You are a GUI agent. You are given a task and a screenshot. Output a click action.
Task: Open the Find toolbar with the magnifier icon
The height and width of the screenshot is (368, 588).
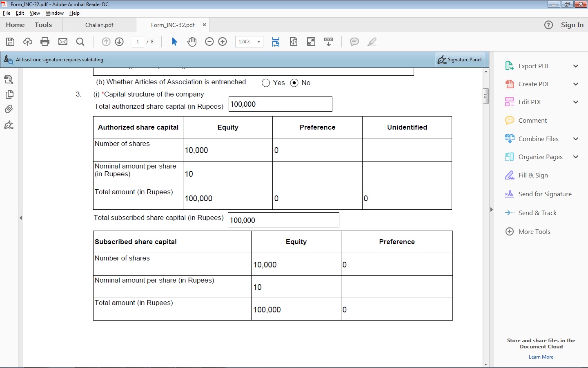pyautogui.click(x=80, y=41)
